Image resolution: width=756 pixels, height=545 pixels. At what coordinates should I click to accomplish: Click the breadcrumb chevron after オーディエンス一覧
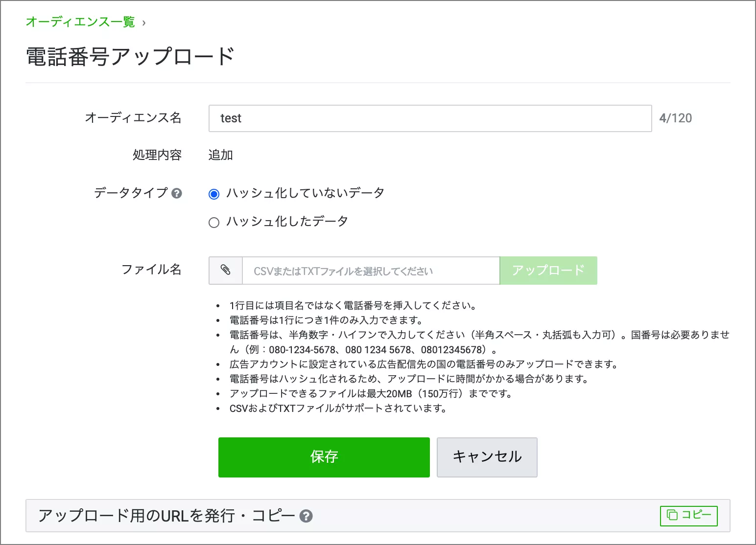(144, 23)
